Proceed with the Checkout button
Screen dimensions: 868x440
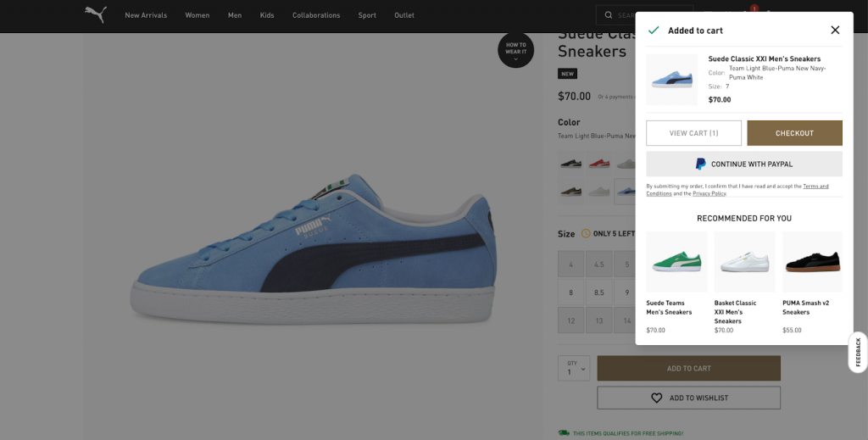pos(794,133)
